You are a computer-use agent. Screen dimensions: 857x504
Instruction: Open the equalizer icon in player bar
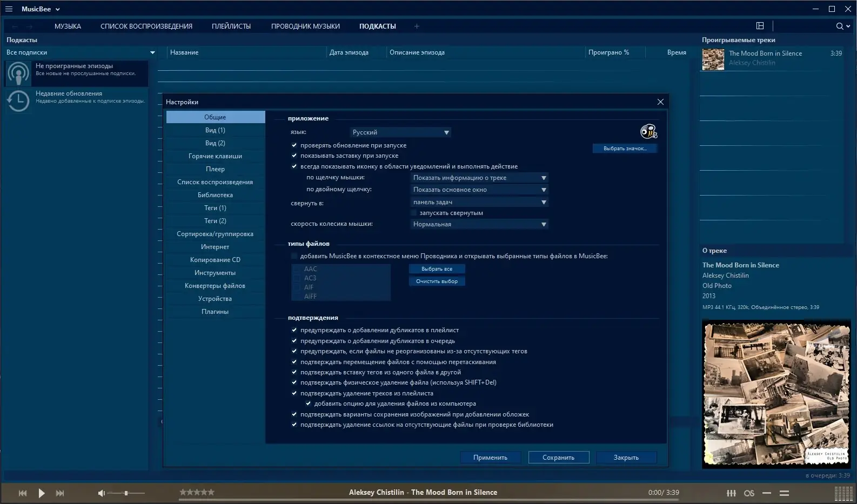(x=731, y=493)
